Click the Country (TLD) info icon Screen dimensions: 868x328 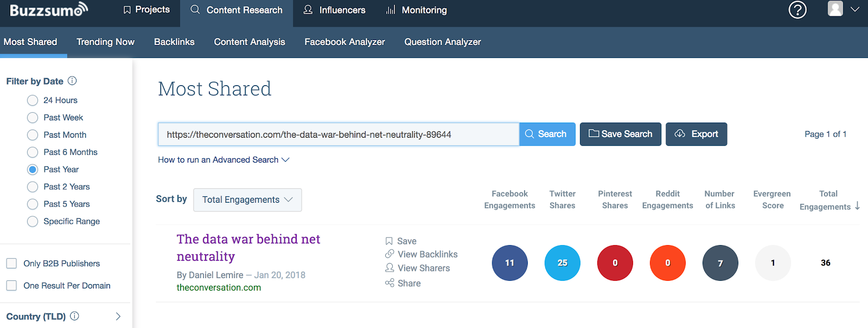coord(75,316)
